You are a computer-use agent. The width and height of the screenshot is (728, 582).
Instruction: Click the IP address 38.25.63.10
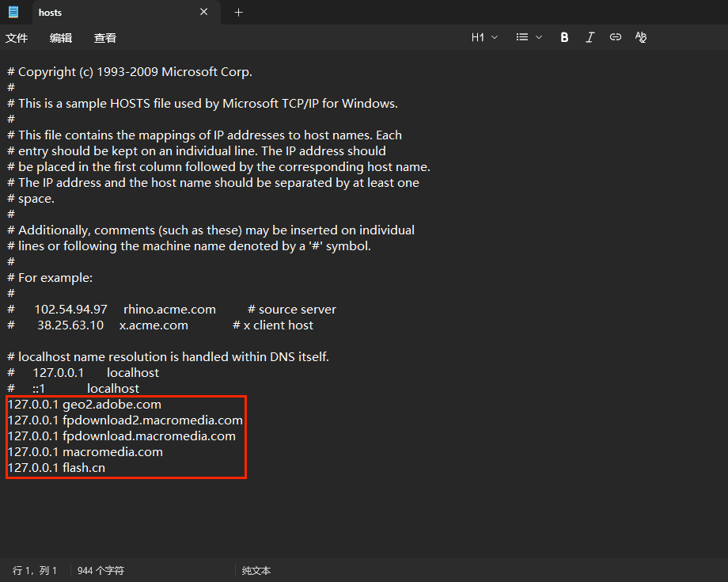pos(70,325)
